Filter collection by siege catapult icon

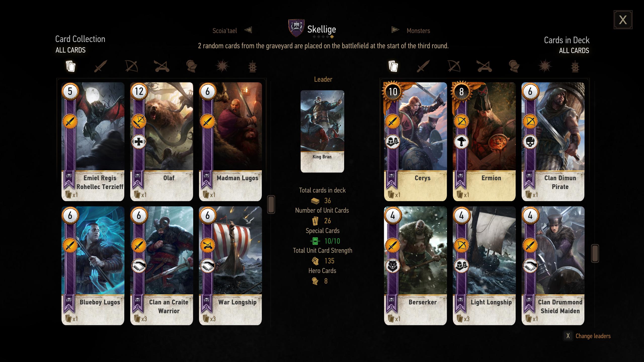click(162, 66)
